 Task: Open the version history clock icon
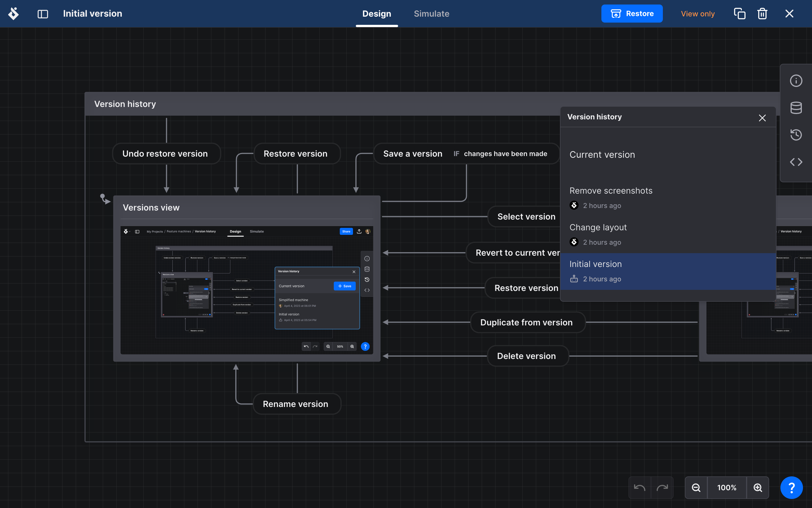tap(796, 135)
